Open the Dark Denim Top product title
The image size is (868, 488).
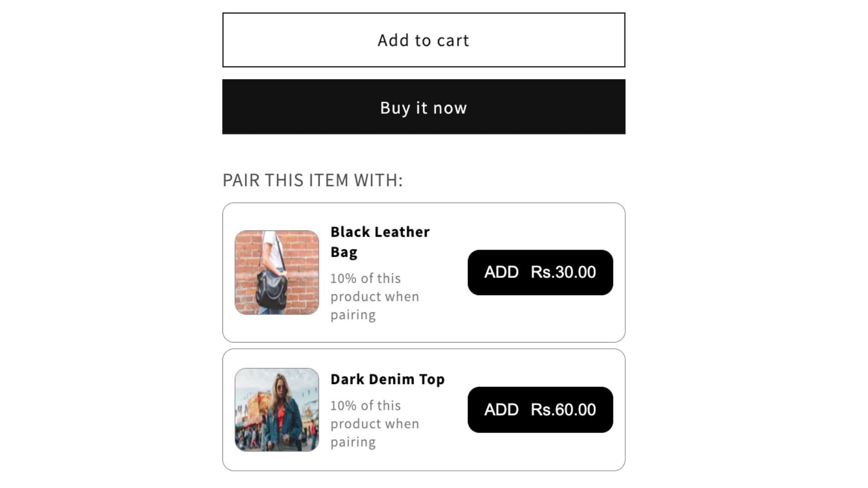387,379
